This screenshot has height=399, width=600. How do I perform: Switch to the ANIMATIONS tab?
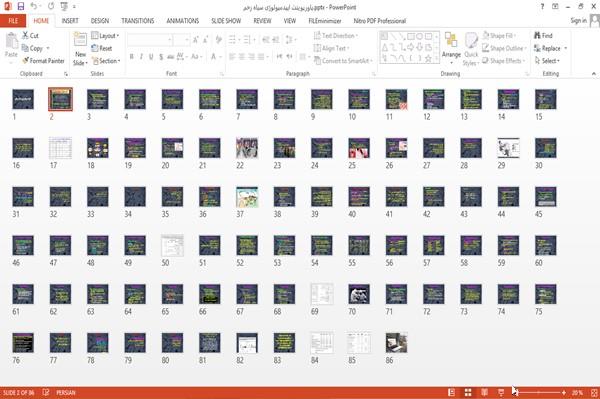click(x=183, y=21)
